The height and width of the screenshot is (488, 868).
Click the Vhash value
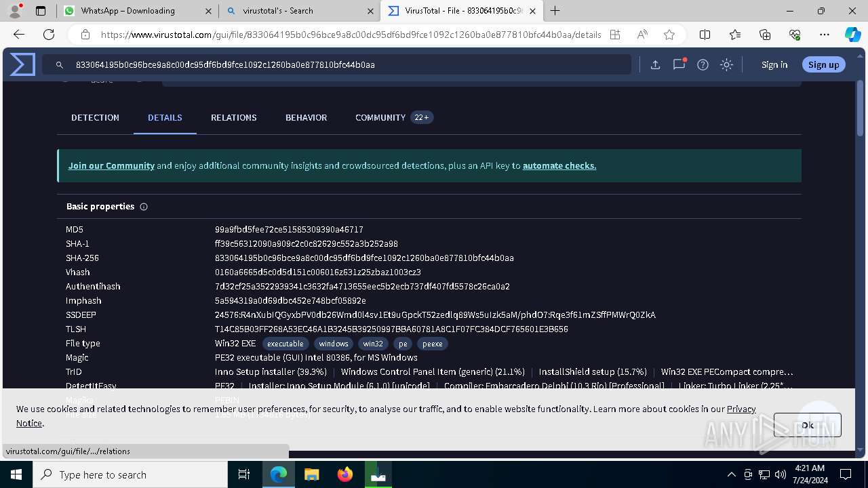click(x=318, y=272)
